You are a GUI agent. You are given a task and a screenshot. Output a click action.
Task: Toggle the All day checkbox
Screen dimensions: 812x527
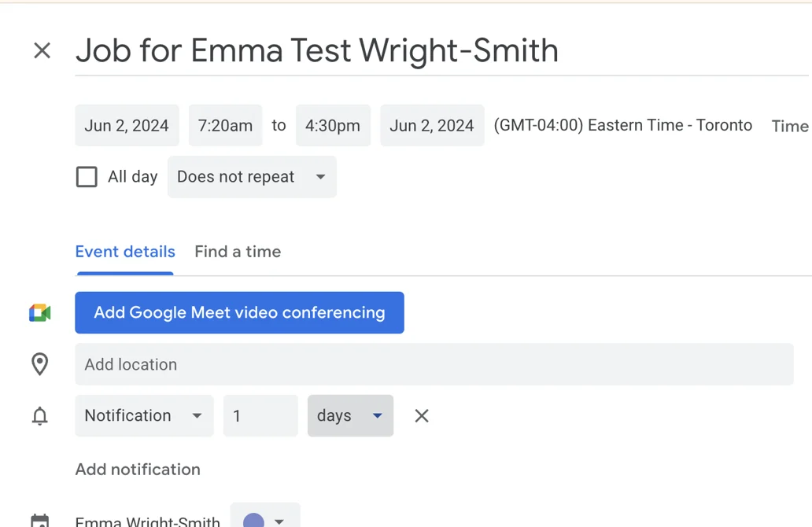[87, 177]
